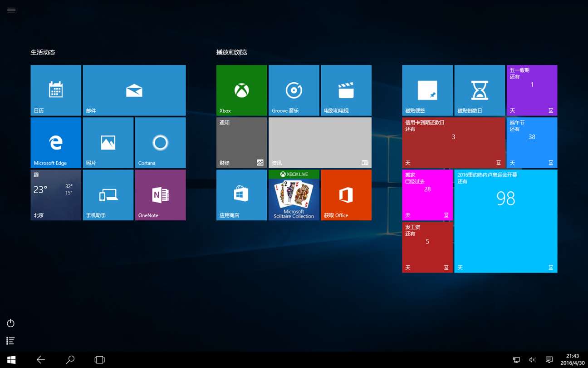This screenshot has width=588, height=368.
Task: Open the 邮件 mail tile
Action: [134, 90]
